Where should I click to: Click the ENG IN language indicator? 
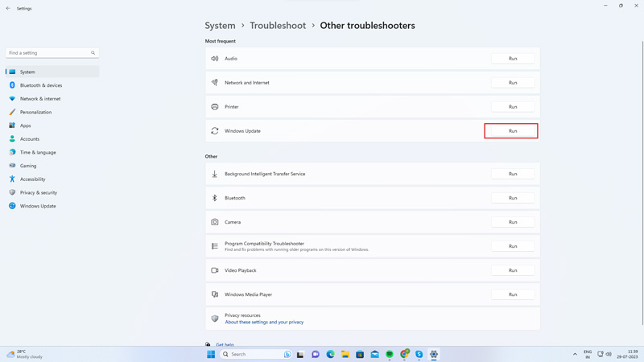click(588, 354)
